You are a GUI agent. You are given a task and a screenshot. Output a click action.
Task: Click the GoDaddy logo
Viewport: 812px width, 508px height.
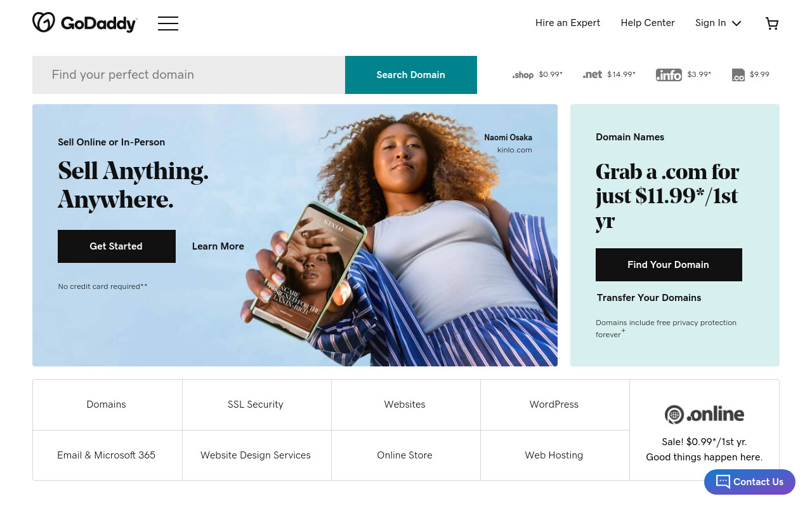[85, 23]
